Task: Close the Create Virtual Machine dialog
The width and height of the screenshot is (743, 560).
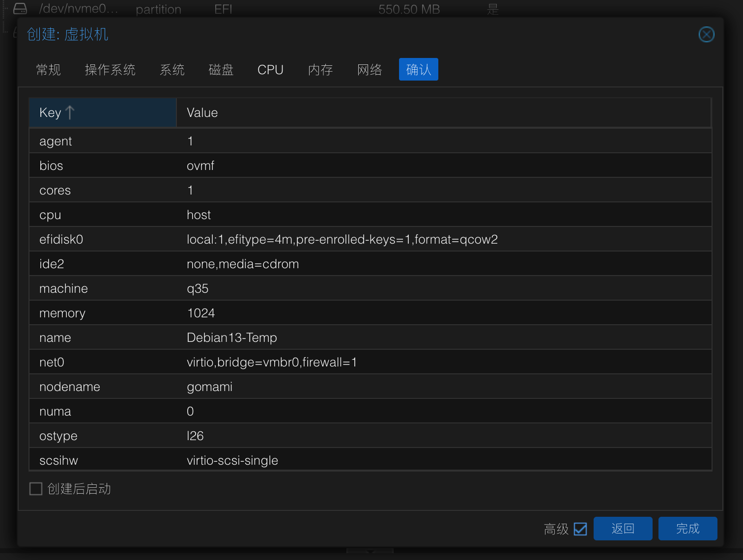Action: 706,34
